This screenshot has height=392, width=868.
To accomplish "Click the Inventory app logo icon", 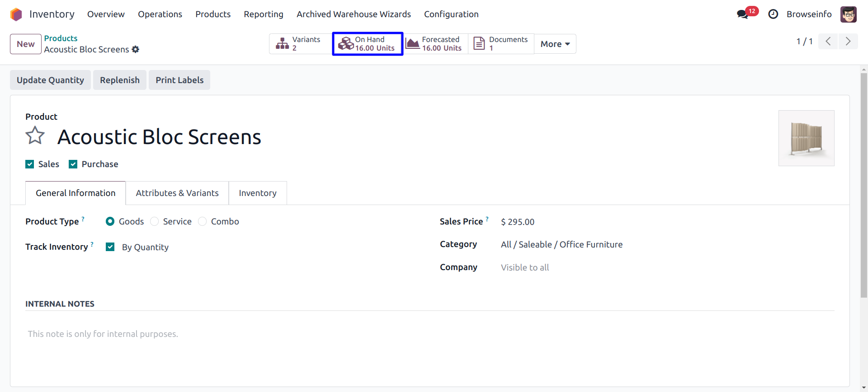I will click(x=16, y=14).
